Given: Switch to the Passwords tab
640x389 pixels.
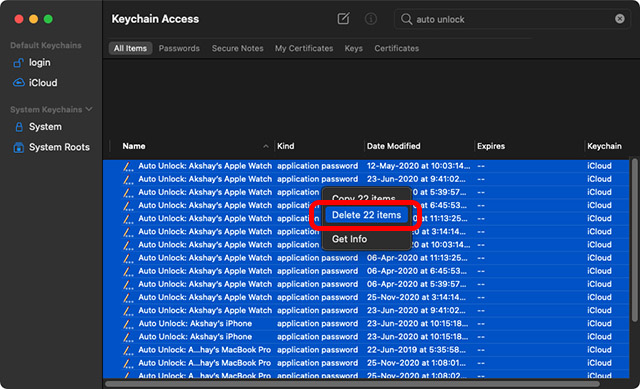Looking at the screenshot, I should pos(179,48).
